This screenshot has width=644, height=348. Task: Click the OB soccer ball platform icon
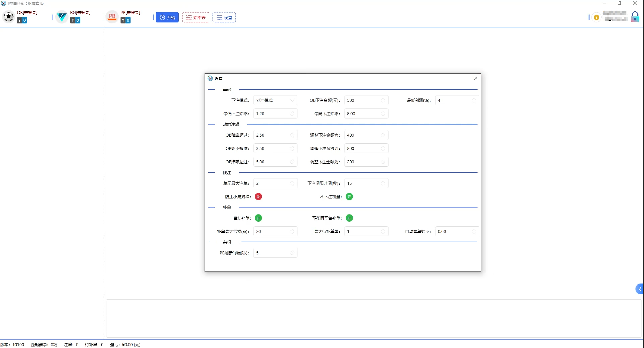tap(8, 17)
